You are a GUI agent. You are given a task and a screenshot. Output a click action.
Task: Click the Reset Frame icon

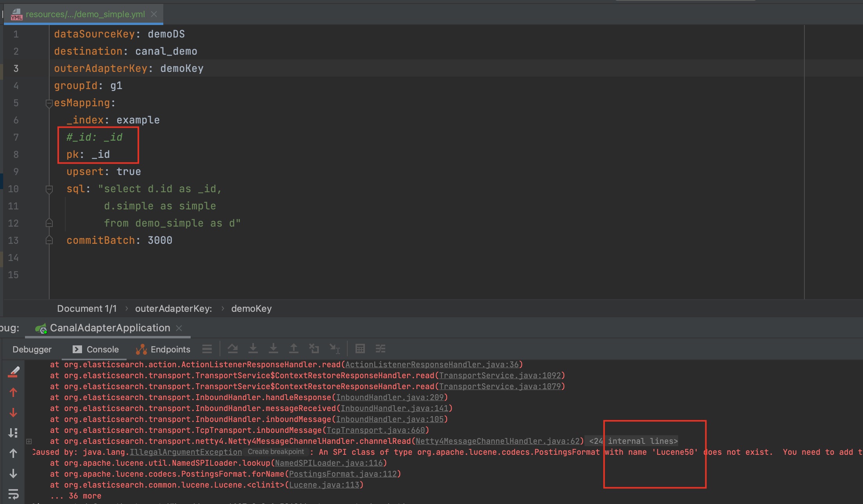pyautogui.click(x=314, y=349)
